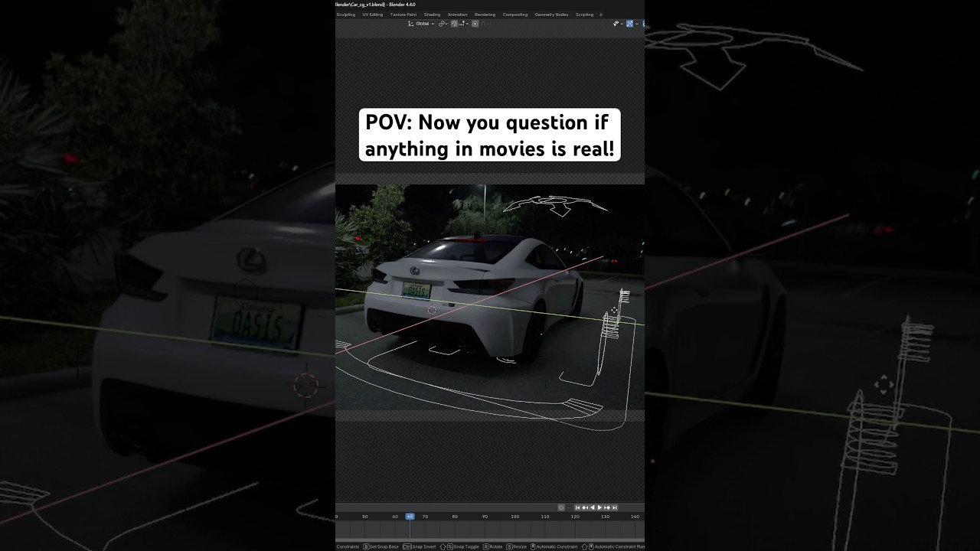Viewport: 980px width, 551px height.
Task: Click 'Set Snap Base' status bar hint
Action: pos(381,546)
